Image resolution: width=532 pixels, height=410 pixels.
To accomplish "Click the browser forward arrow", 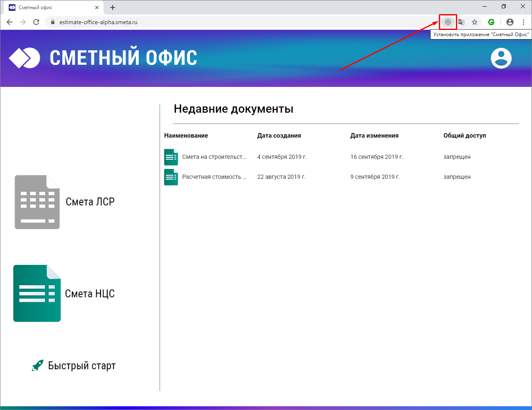I will coord(23,22).
